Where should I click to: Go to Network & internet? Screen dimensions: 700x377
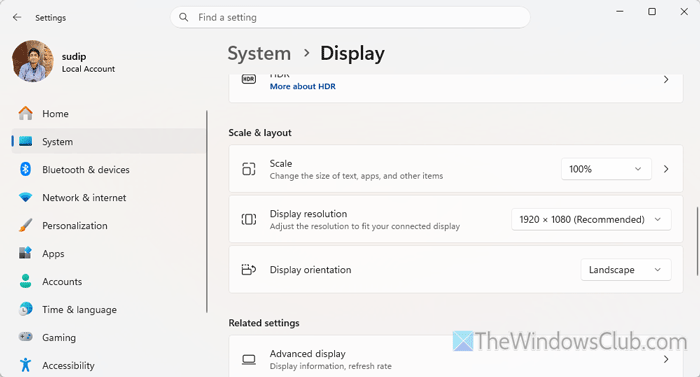tap(109, 197)
